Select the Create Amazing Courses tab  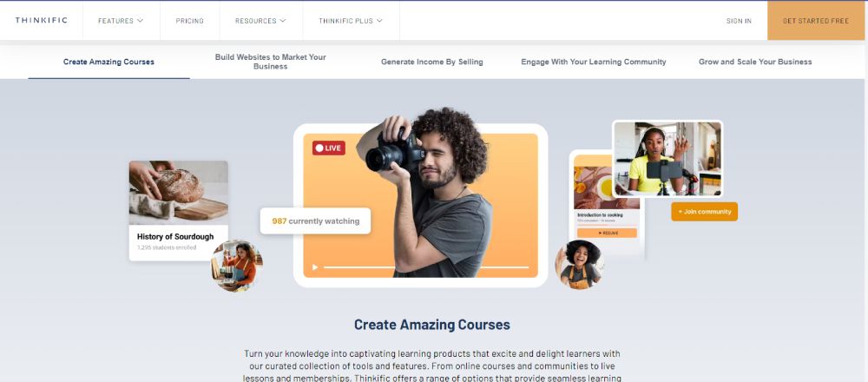(109, 62)
